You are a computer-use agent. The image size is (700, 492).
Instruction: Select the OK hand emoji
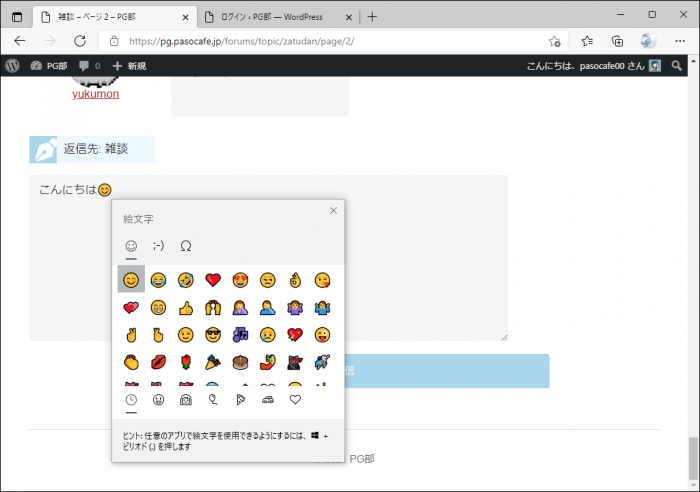(x=295, y=280)
